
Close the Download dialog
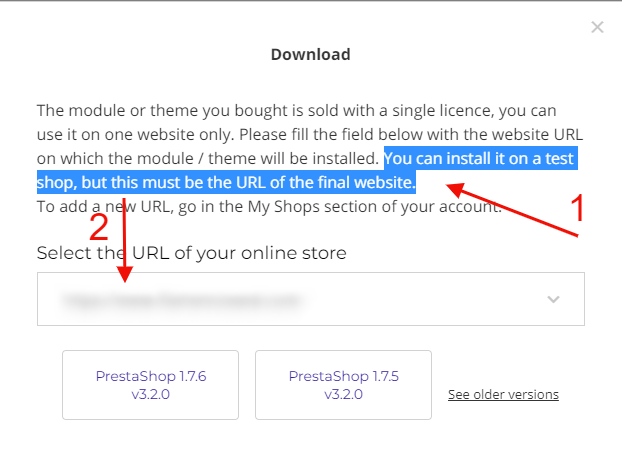[597, 28]
